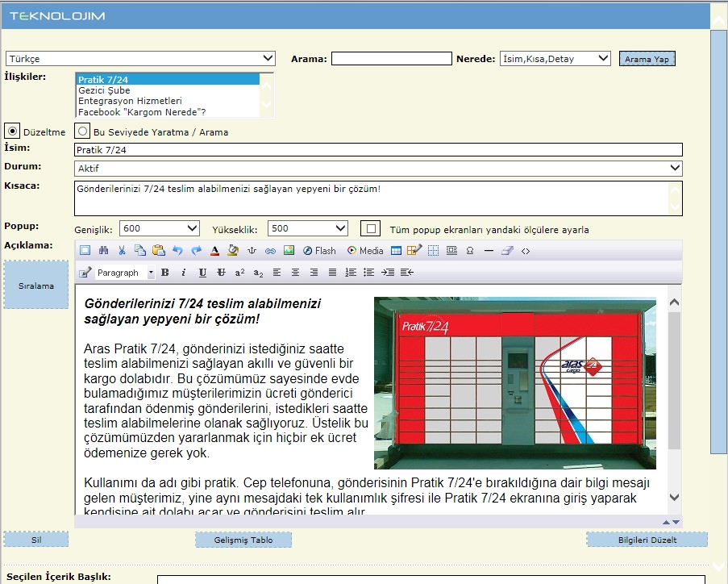Insert an anchor in the text

coord(252,251)
